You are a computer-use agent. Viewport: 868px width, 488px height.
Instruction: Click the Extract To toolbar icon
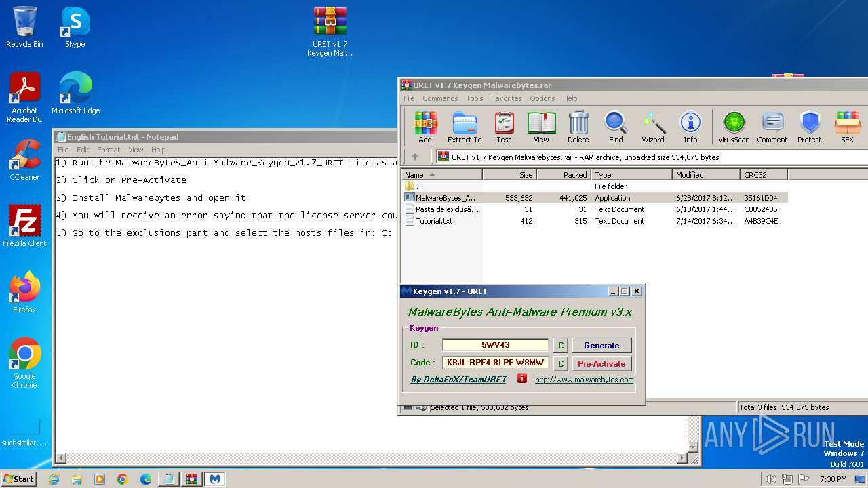pyautogui.click(x=465, y=127)
